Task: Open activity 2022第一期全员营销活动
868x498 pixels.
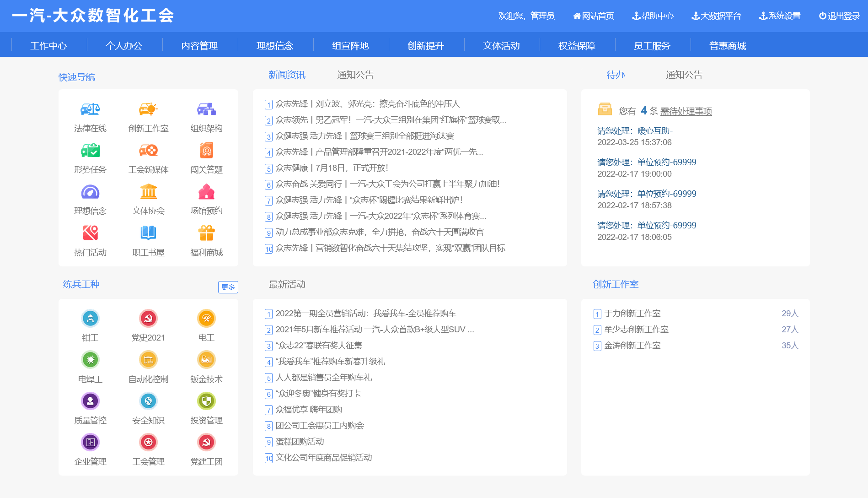Action: (x=365, y=314)
